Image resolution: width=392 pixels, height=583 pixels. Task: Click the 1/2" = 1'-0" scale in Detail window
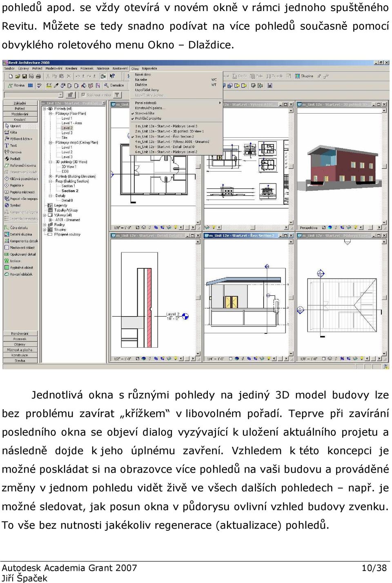pyautogui.click(x=122, y=359)
